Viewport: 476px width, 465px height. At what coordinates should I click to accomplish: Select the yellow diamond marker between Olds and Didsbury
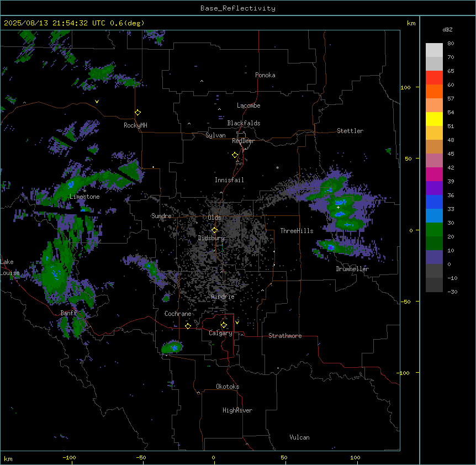pos(215,230)
